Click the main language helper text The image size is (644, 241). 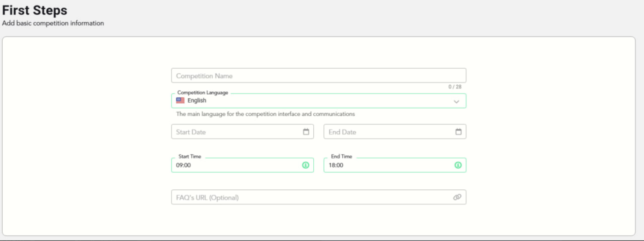point(265,114)
